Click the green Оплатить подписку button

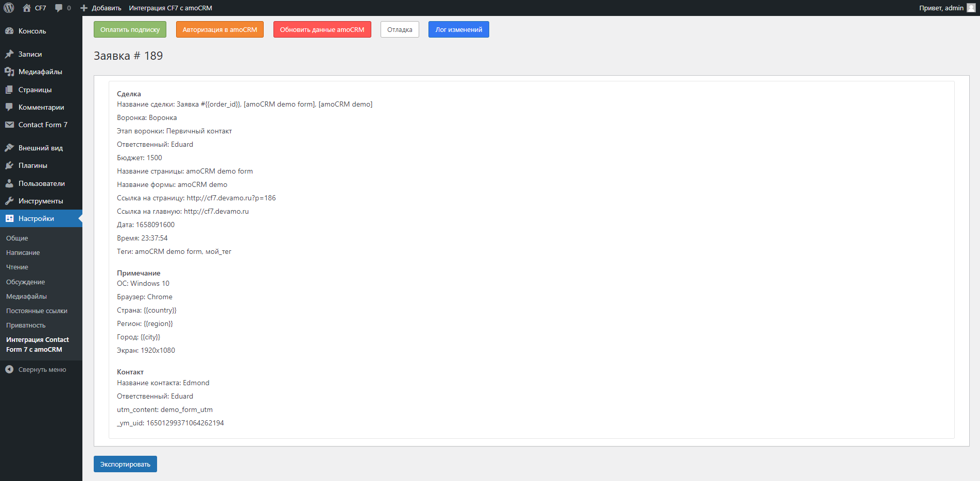130,29
